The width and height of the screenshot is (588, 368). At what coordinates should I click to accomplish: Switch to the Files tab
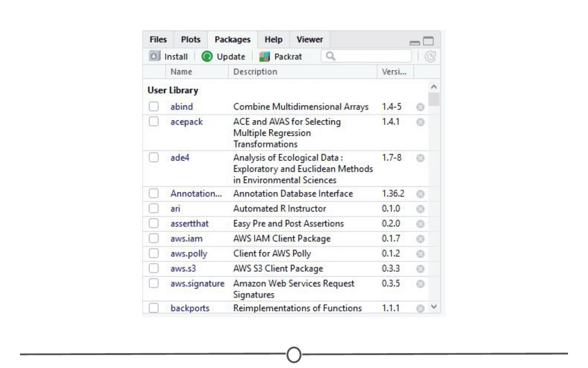tap(158, 40)
